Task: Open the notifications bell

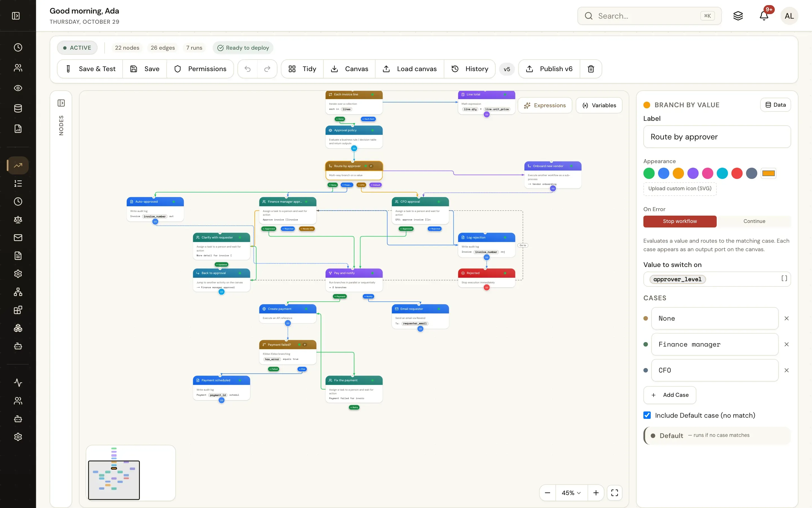Action: (x=764, y=16)
